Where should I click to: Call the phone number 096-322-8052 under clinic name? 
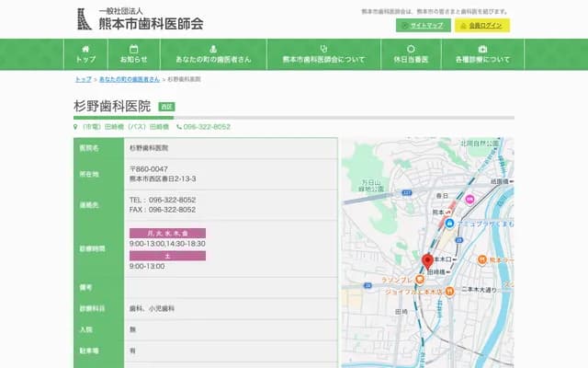206,126
